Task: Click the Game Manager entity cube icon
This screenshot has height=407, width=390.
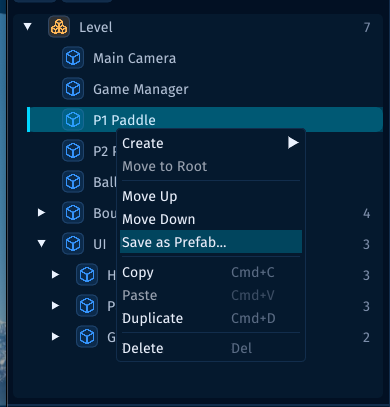Action: point(73,89)
